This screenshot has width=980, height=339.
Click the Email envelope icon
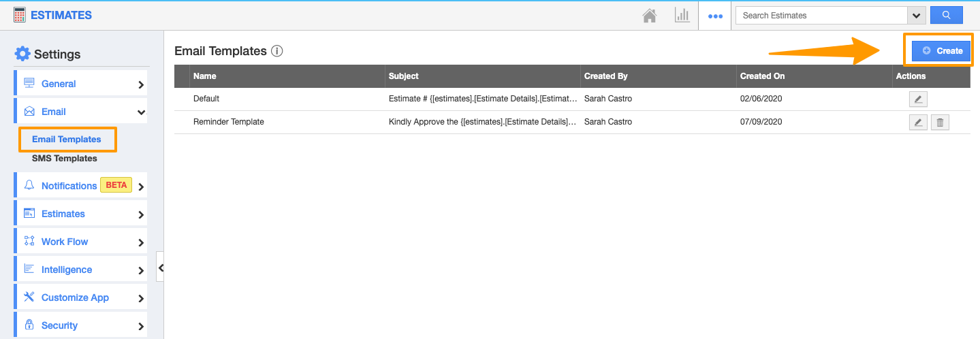(29, 111)
